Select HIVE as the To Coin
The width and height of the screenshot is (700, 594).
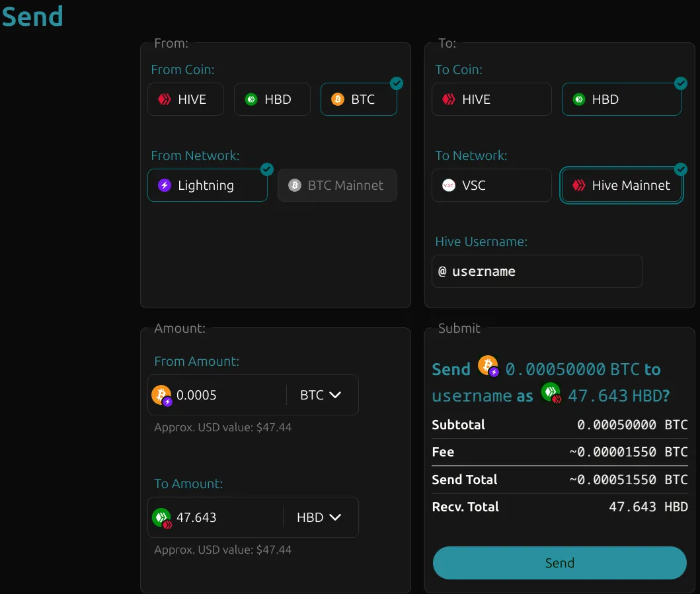pyautogui.click(x=492, y=99)
